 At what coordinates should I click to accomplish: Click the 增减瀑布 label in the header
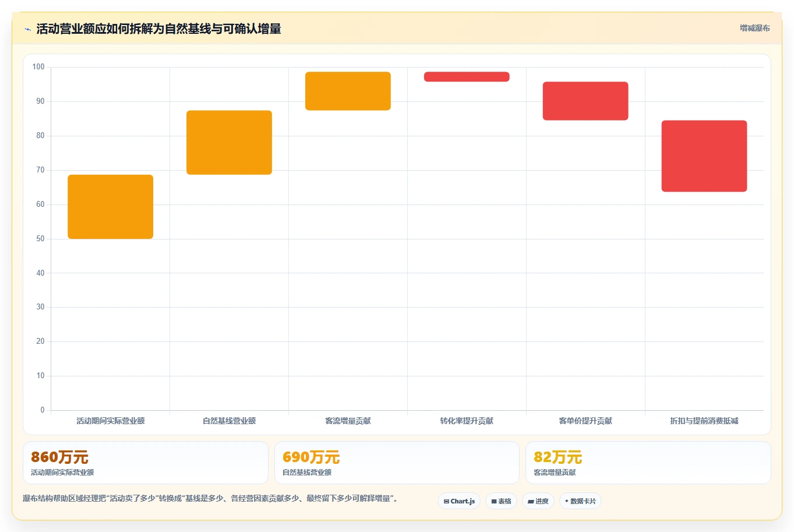(754, 28)
